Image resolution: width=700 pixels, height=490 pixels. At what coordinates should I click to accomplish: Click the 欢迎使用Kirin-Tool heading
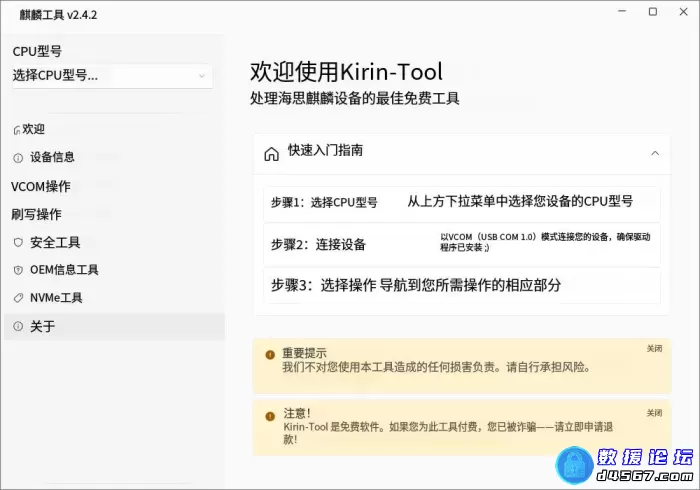(x=346, y=72)
